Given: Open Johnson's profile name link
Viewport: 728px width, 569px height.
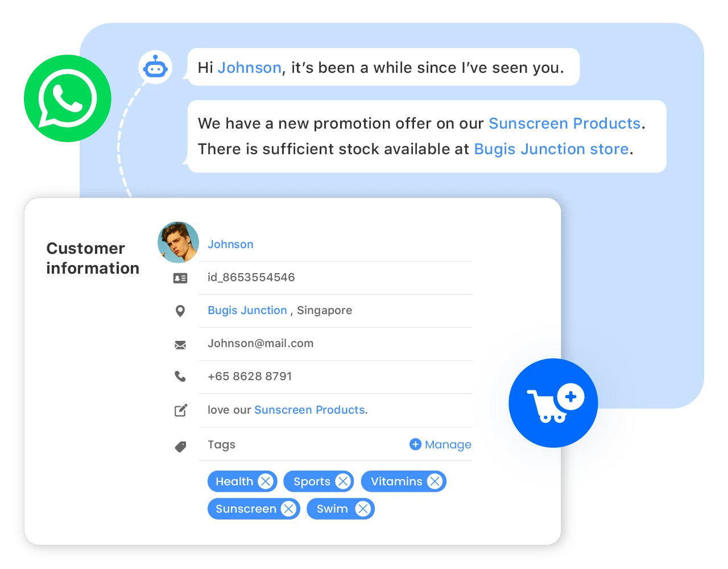Looking at the screenshot, I should [x=230, y=244].
